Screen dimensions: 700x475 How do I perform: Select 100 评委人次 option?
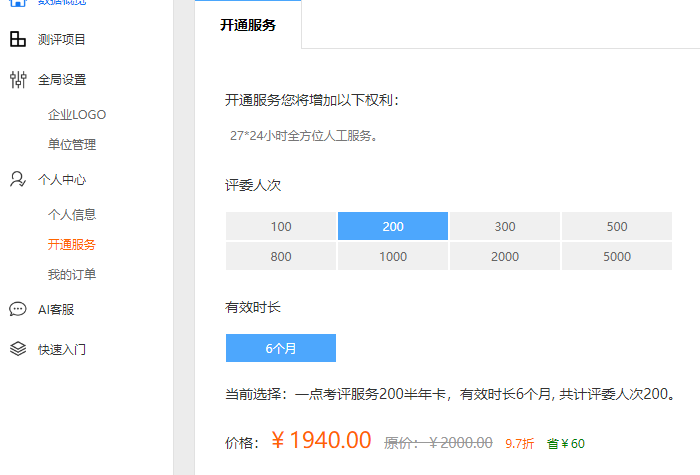pos(281,226)
